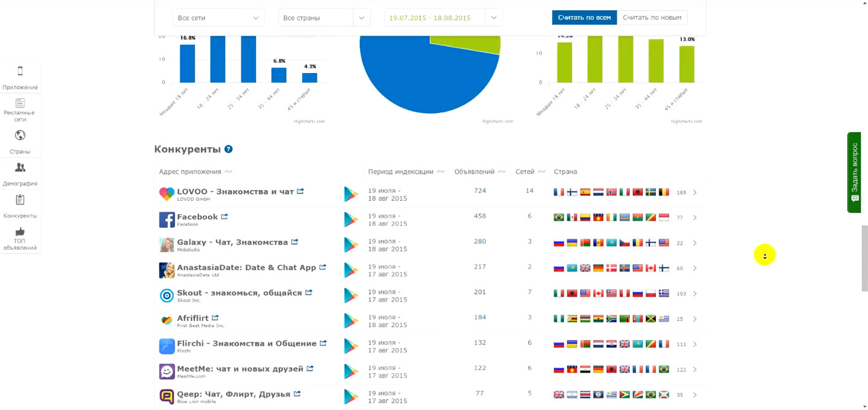
Task: Open Galaxy - Чат, Знакомства app link
Action: pyautogui.click(x=232, y=242)
